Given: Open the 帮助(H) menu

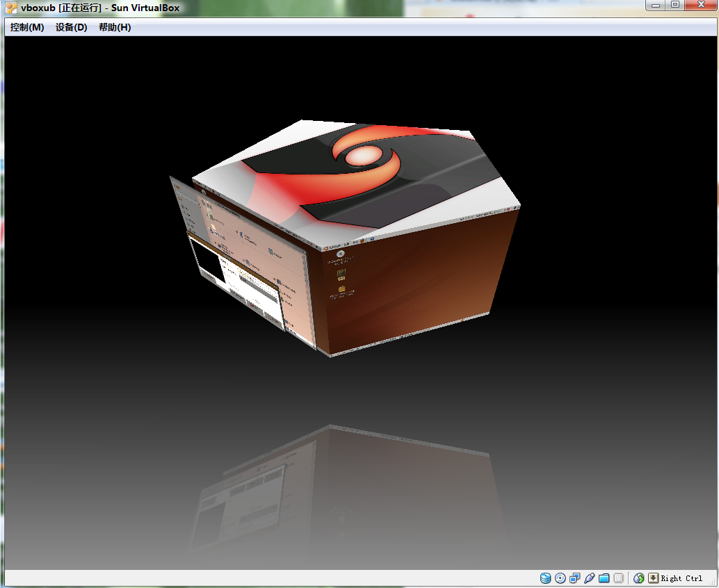Looking at the screenshot, I should click(x=115, y=28).
